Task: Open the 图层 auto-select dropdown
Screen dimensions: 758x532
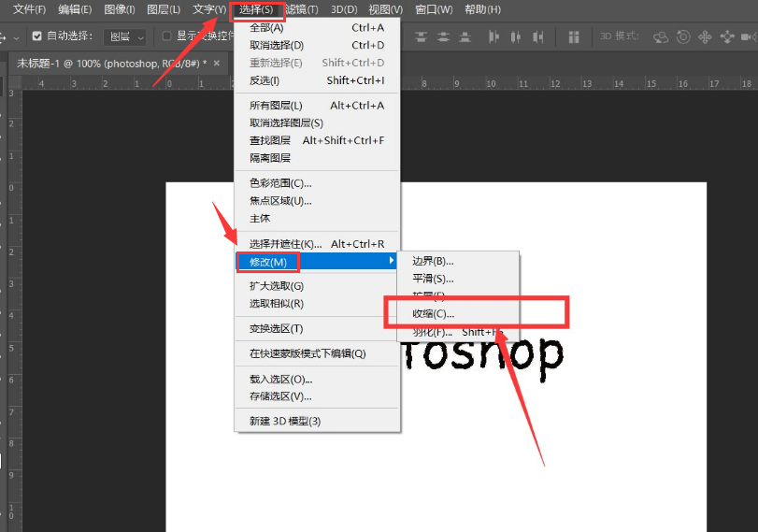Action: click(x=125, y=36)
